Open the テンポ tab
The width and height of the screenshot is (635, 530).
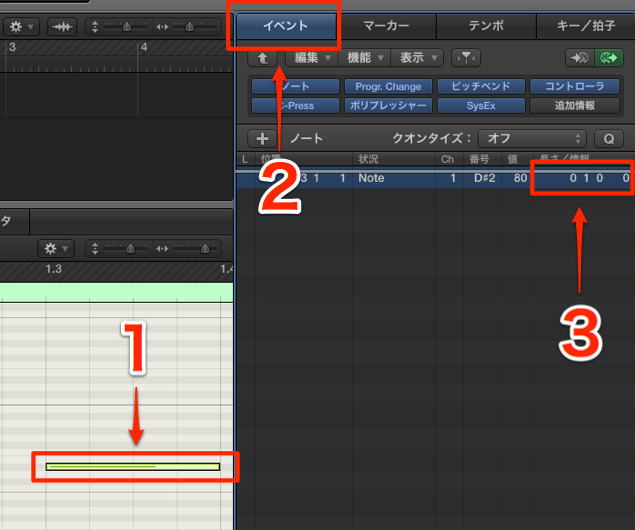[x=486, y=26]
